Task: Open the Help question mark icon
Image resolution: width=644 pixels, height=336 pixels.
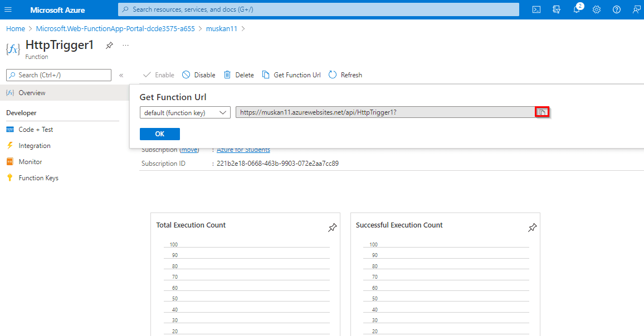Action: (617, 9)
